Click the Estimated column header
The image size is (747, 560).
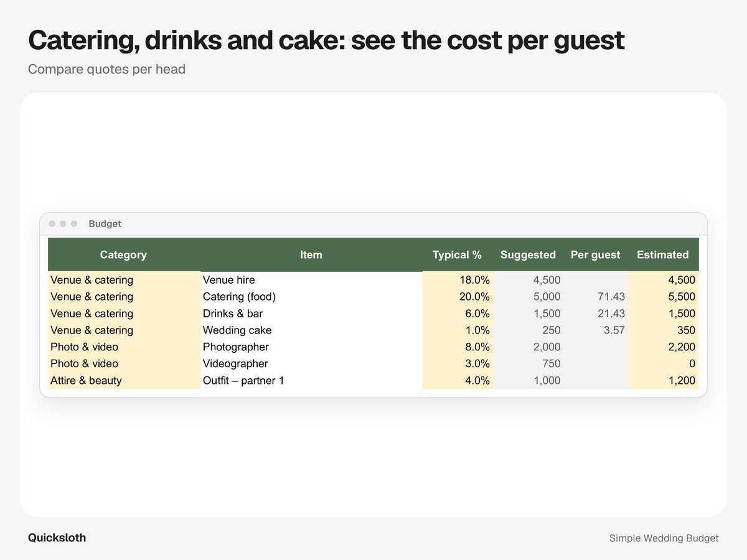pos(663,254)
